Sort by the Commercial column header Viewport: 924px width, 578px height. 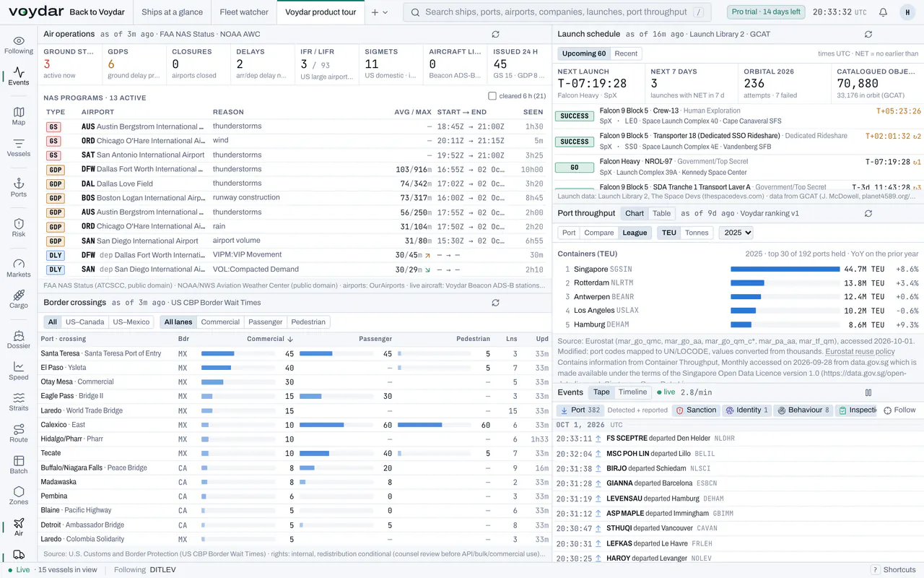(269, 339)
